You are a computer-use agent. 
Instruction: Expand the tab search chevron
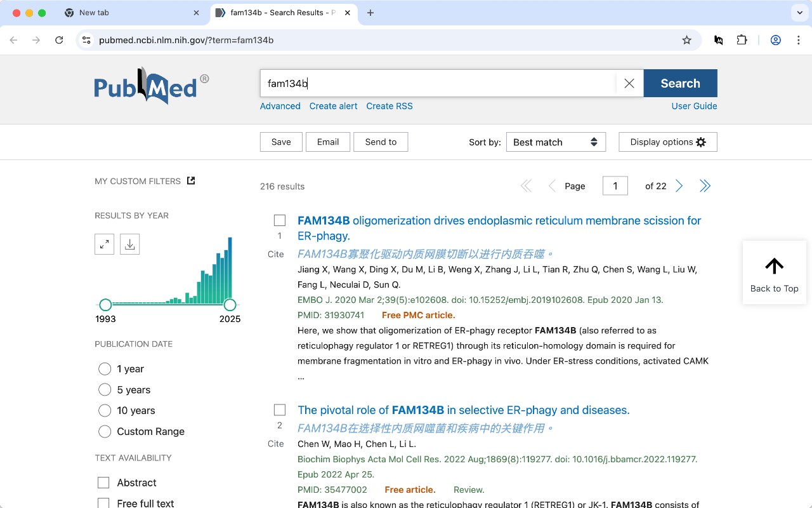(799, 13)
